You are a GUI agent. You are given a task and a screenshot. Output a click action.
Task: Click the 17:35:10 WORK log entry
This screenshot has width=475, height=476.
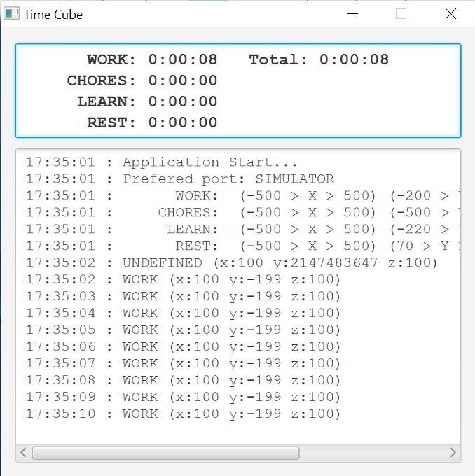coord(184,414)
